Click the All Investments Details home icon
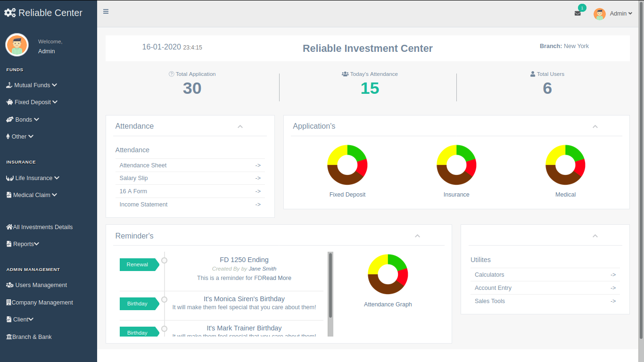This screenshot has width=644, height=362. [x=9, y=227]
